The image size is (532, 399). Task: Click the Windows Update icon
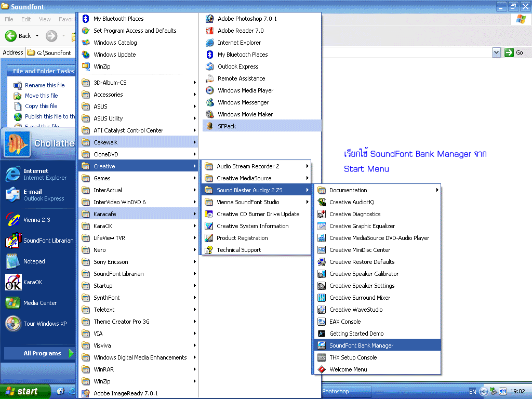click(x=86, y=54)
